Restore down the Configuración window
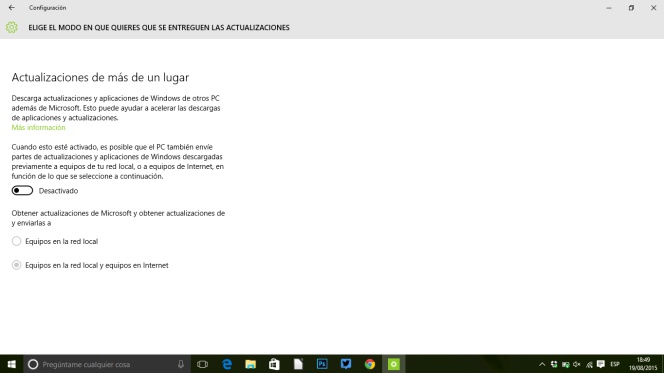This screenshot has height=373, width=664. (631, 8)
